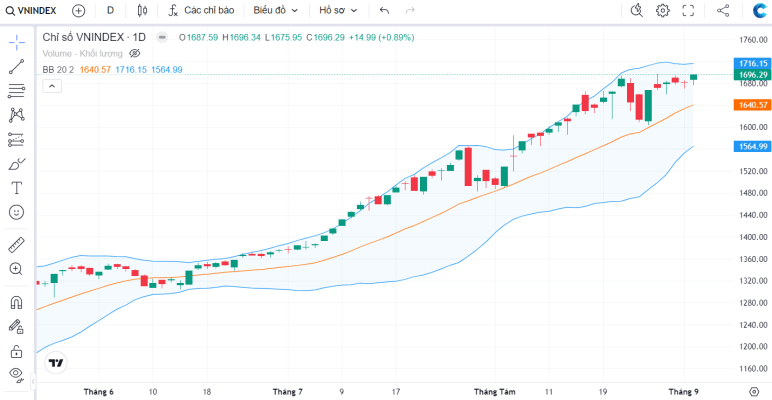Click the 1160.00 price axis label

753,369
